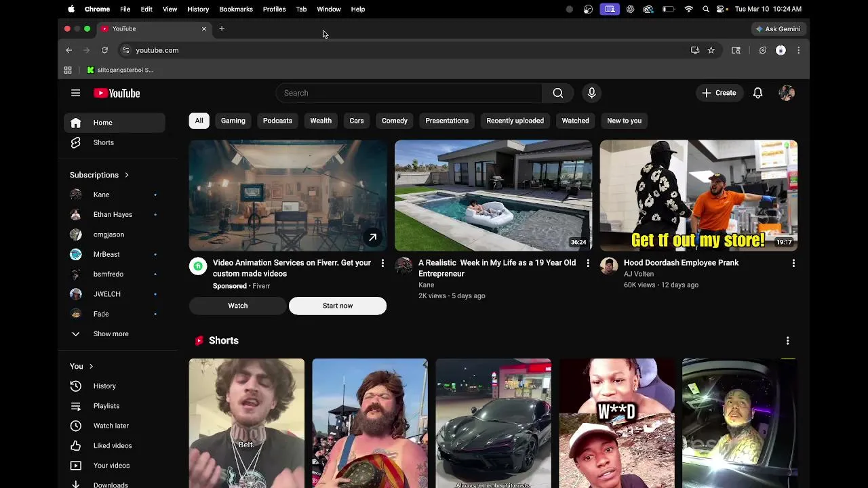Select the All filter chip

pos(199,121)
